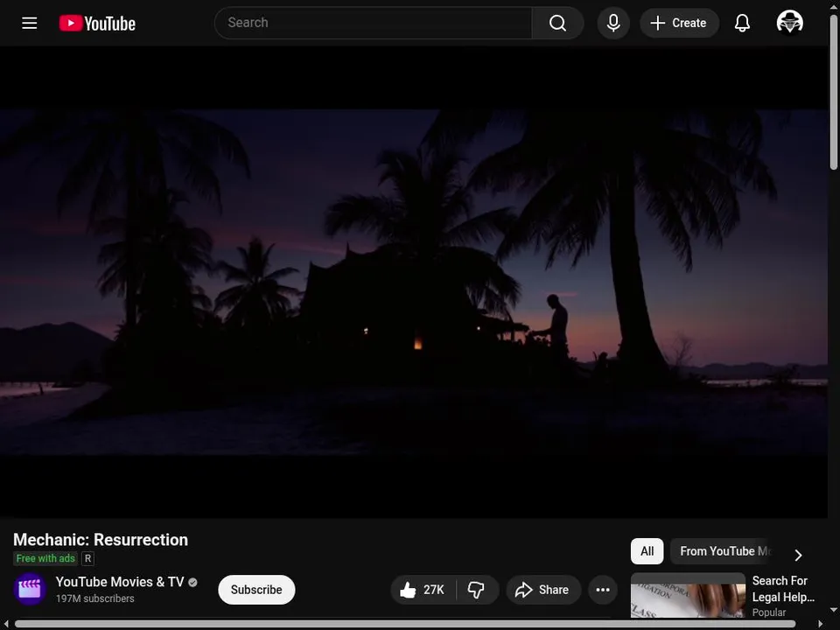The height and width of the screenshot is (630, 840).
Task: Share this video
Action: tap(543, 590)
